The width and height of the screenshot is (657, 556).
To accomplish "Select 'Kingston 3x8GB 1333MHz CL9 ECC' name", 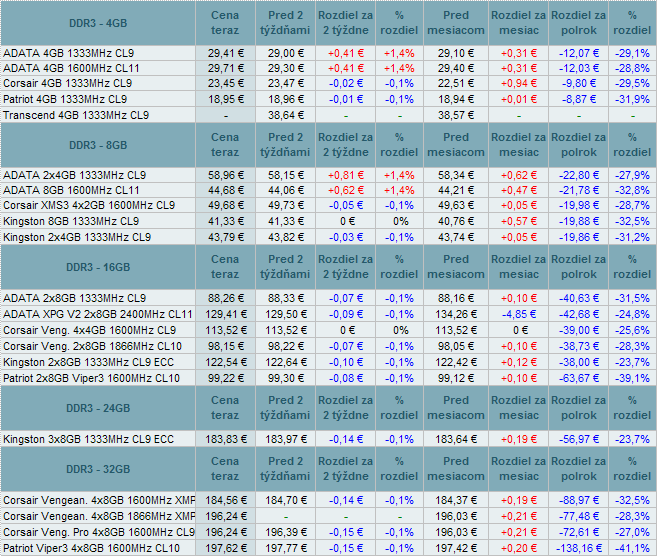I will point(88,439).
